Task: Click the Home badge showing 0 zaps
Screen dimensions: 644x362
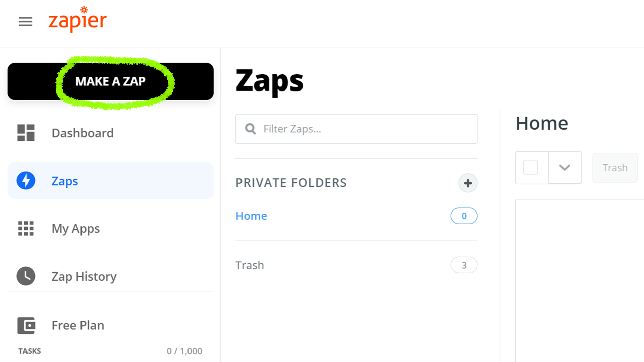Action: point(464,216)
